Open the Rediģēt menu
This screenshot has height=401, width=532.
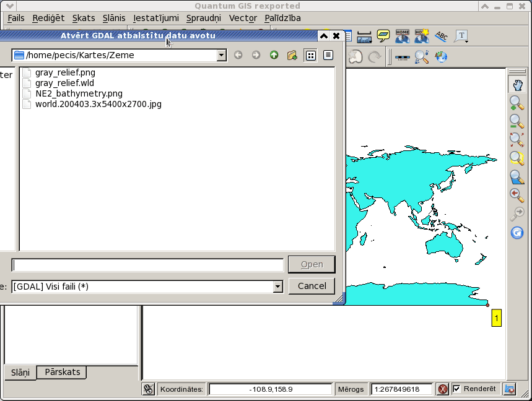48,18
